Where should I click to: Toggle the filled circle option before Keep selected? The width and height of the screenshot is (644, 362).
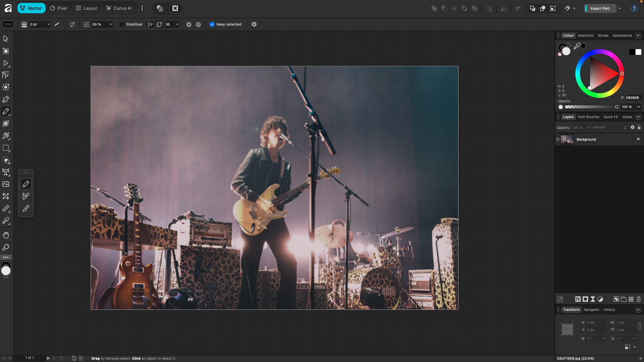(x=198, y=24)
